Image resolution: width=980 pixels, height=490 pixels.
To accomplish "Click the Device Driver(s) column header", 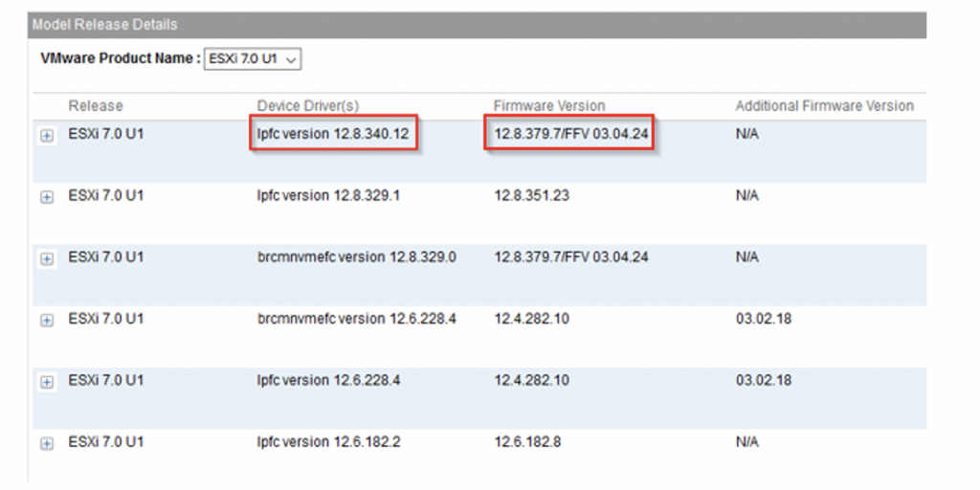I will click(x=308, y=105).
